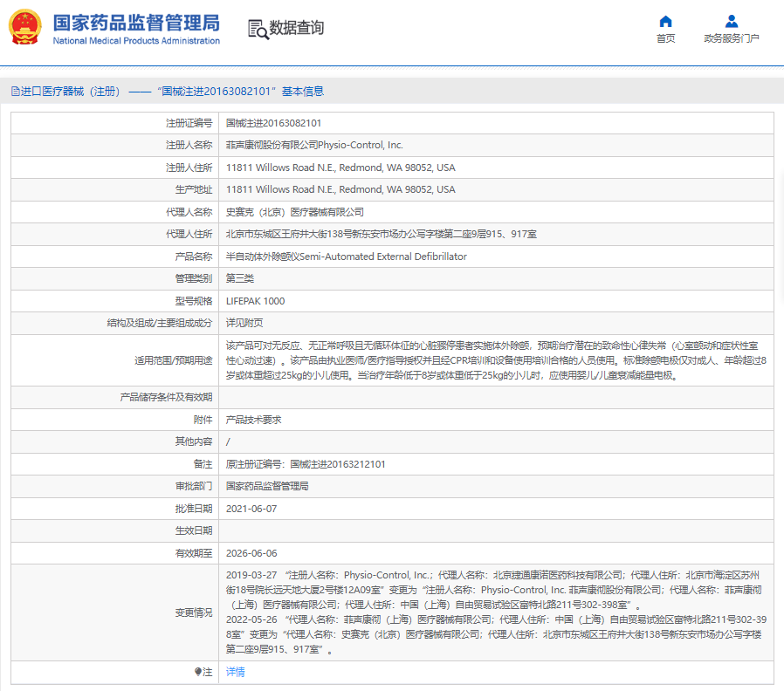Image resolution: width=784 pixels, height=691 pixels.
Task: Click the Semi-Automated External Defibrillator product name
Action: (347, 257)
